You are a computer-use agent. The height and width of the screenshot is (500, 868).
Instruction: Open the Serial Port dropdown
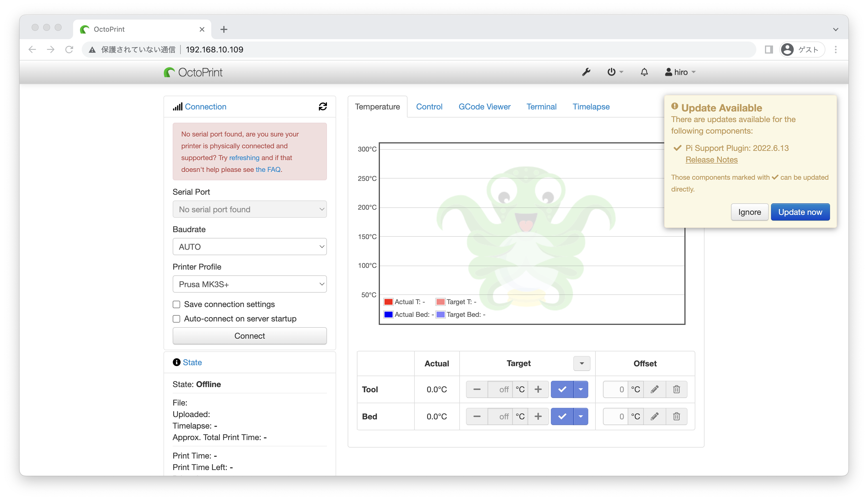(x=250, y=209)
